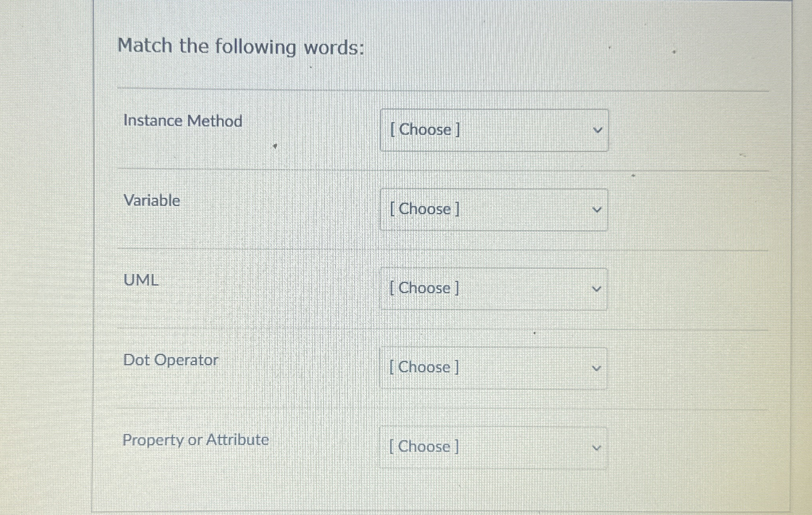Select the [ Choose ] text for Dot Operator
Screen dimensions: 812x515
click(x=424, y=367)
